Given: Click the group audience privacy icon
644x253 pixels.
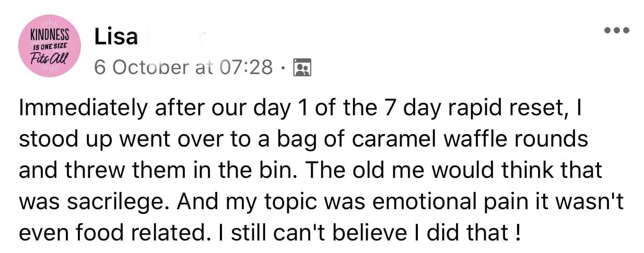Looking at the screenshot, I should [x=302, y=67].
